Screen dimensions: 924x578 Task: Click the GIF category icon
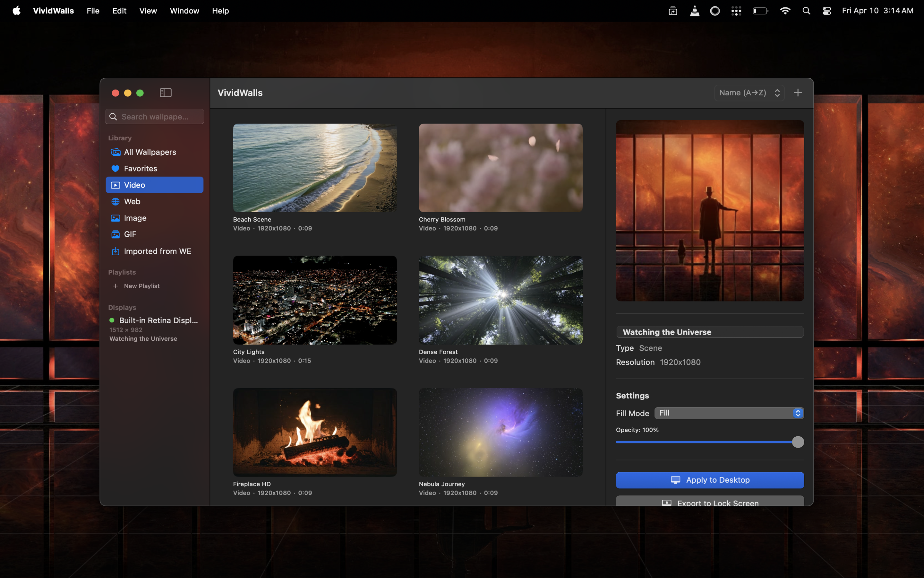(x=115, y=234)
